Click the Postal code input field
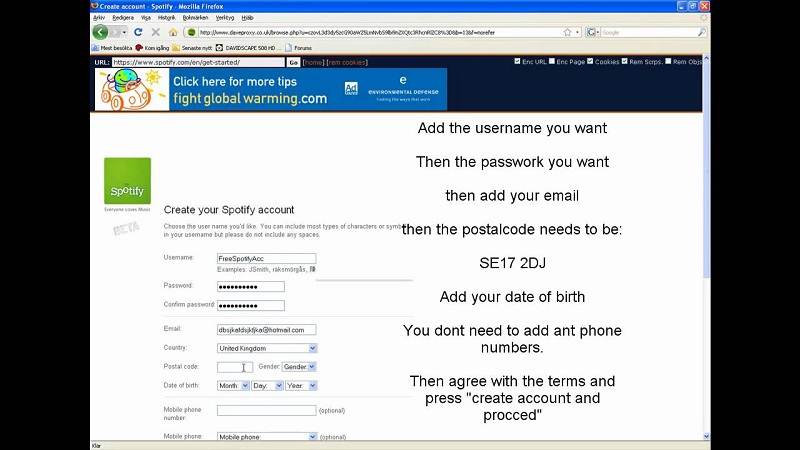Viewport: 800px width, 450px height. [x=235, y=367]
